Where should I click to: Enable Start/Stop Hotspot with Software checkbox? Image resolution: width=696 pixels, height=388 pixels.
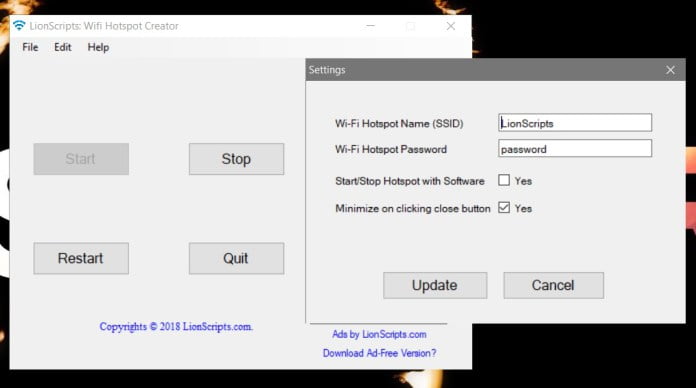[x=504, y=180]
